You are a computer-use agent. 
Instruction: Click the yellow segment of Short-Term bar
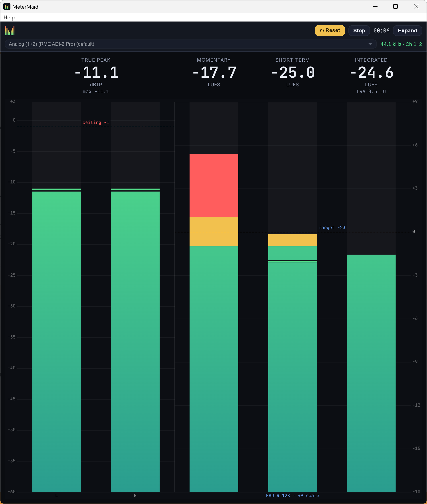coord(293,240)
